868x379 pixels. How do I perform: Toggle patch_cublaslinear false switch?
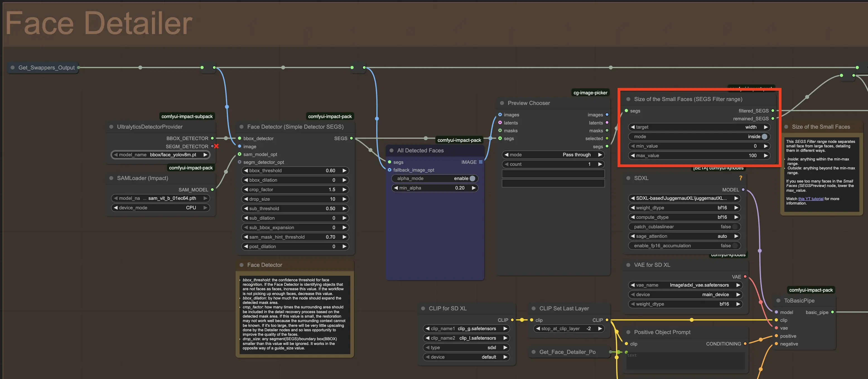coord(735,227)
